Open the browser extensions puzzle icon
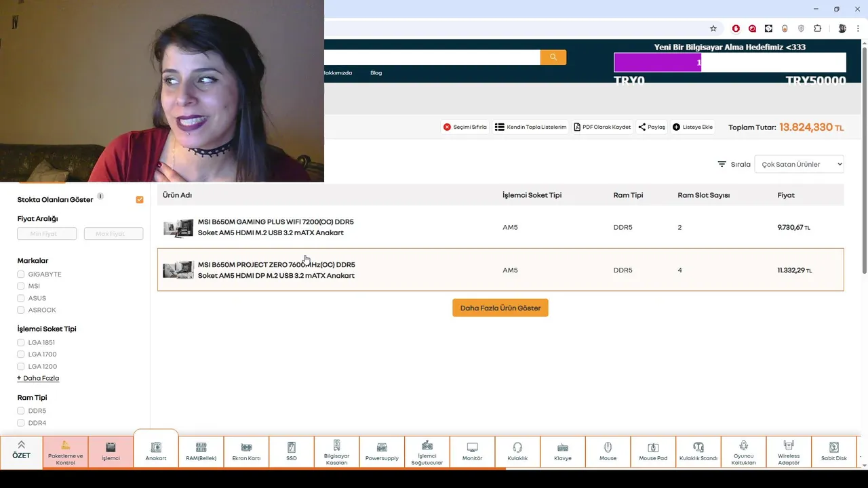This screenshot has width=868, height=488. (817, 28)
